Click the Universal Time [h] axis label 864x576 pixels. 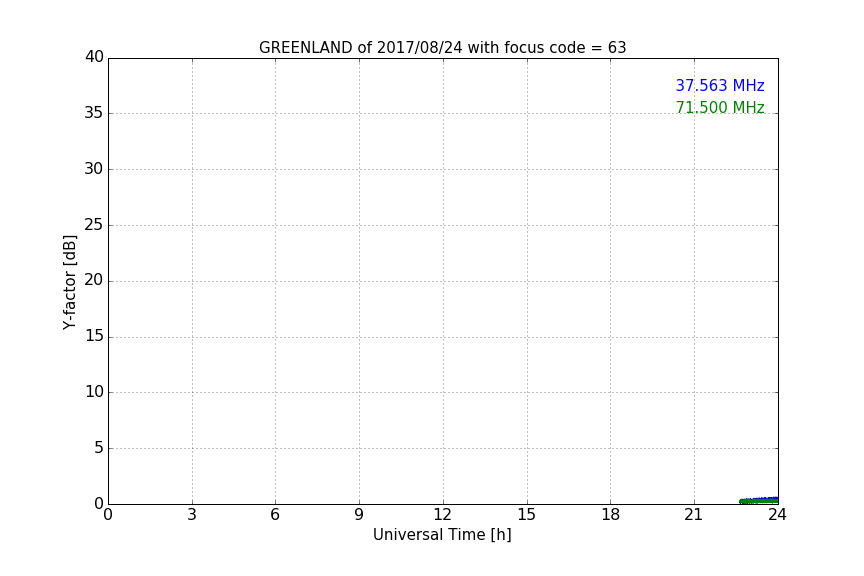[442, 535]
